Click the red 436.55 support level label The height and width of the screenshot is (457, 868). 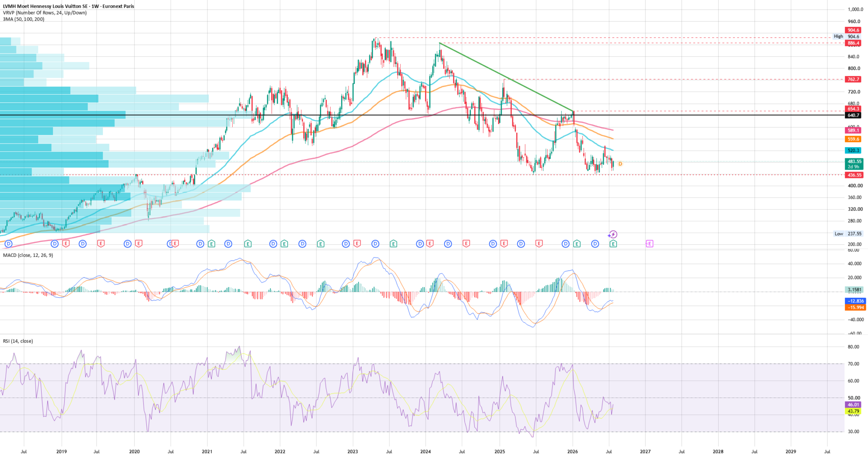pos(854,175)
